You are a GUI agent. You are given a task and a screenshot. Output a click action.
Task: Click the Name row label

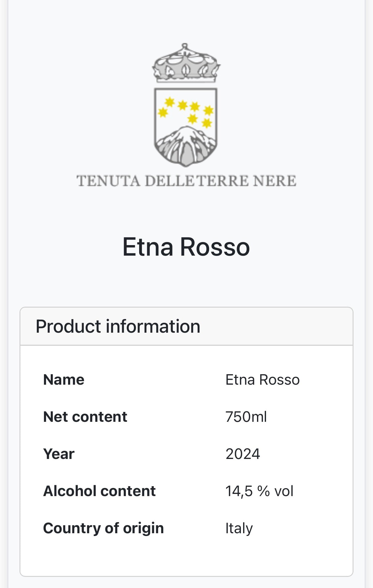tap(64, 380)
